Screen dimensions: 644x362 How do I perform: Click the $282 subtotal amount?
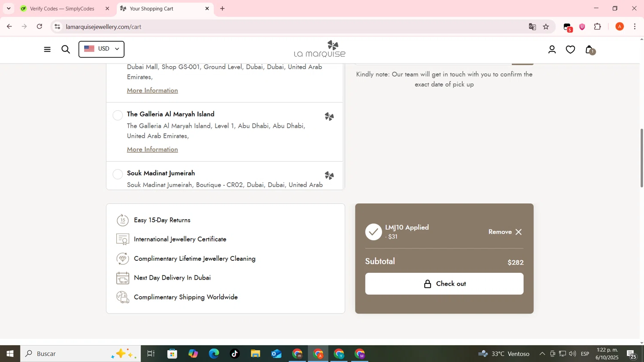pyautogui.click(x=515, y=262)
